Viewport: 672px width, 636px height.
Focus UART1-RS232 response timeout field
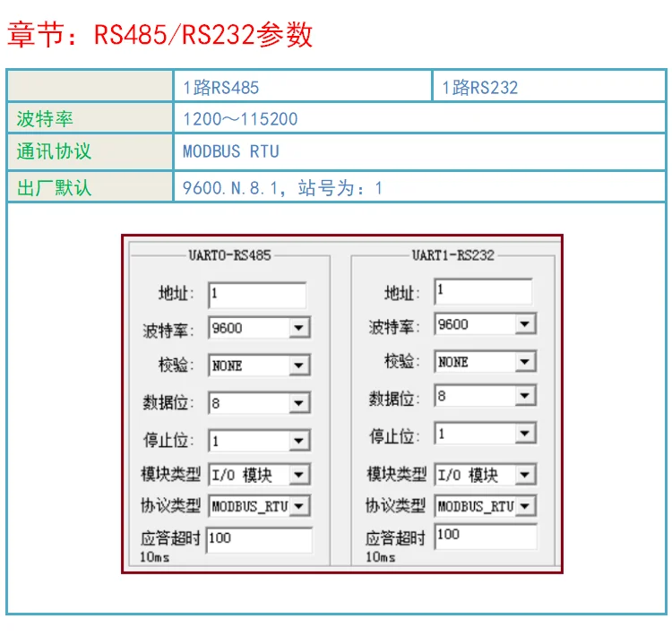(486, 537)
